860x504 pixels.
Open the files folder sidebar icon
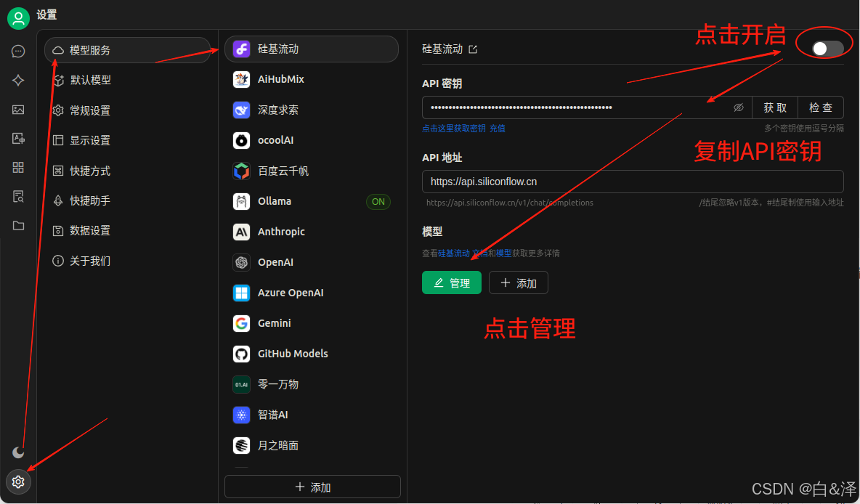[18, 225]
